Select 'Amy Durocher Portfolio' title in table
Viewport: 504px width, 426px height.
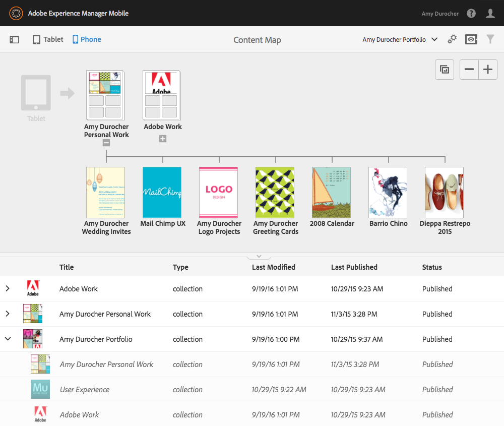pos(96,339)
